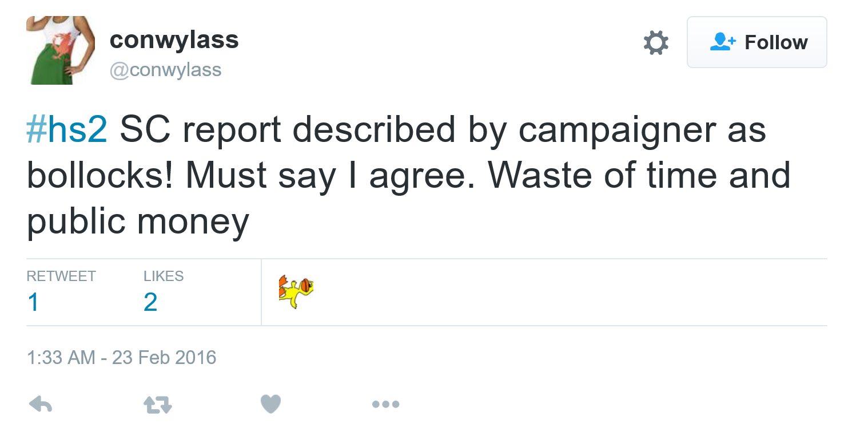Click the LIKES label
868x435 pixels.
[x=164, y=276]
